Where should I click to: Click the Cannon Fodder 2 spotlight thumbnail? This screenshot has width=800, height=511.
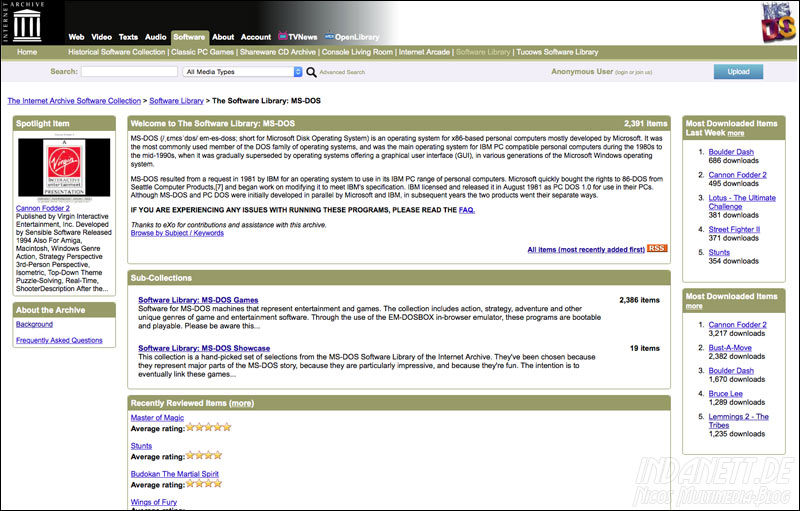[x=64, y=168]
